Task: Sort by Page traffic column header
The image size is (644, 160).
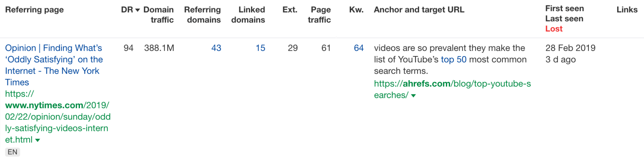Action: pyautogui.click(x=319, y=15)
